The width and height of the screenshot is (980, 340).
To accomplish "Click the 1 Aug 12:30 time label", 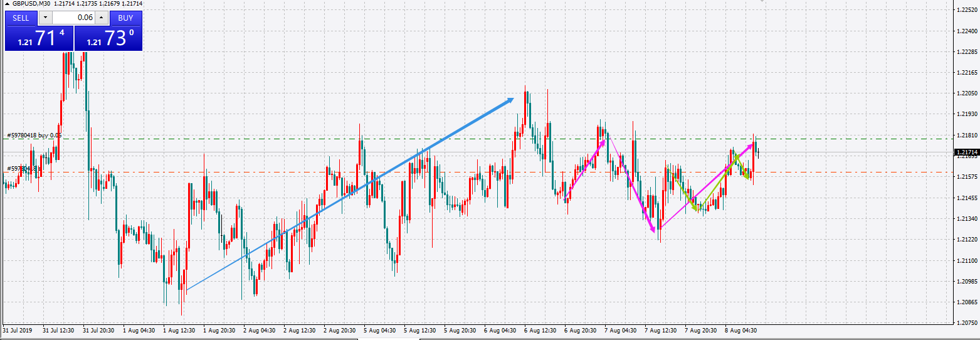I will (179, 330).
